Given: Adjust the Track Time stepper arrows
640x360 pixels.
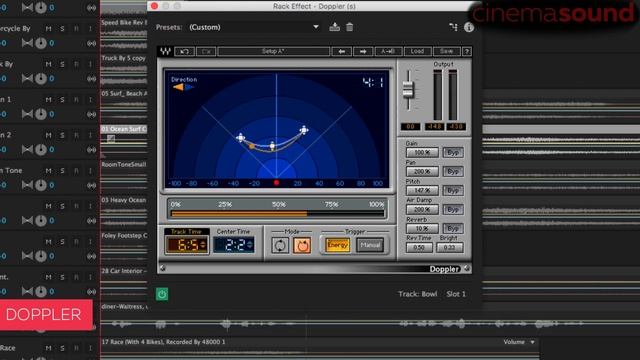Looking at the screenshot, I should tap(203, 245).
